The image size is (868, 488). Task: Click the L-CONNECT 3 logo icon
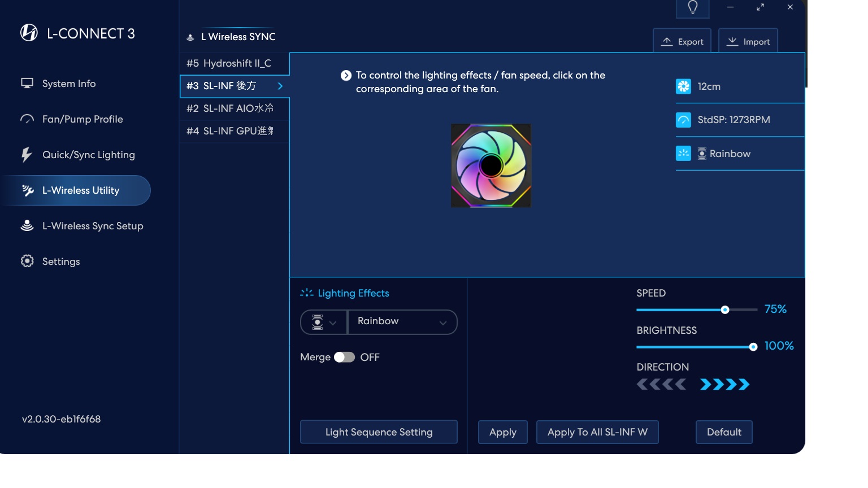pos(29,33)
